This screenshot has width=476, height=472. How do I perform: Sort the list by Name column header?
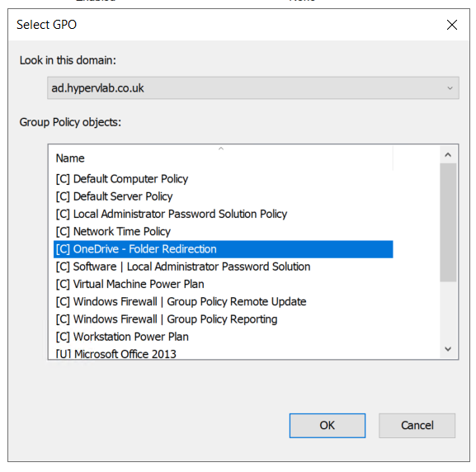[x=223, y=158]
